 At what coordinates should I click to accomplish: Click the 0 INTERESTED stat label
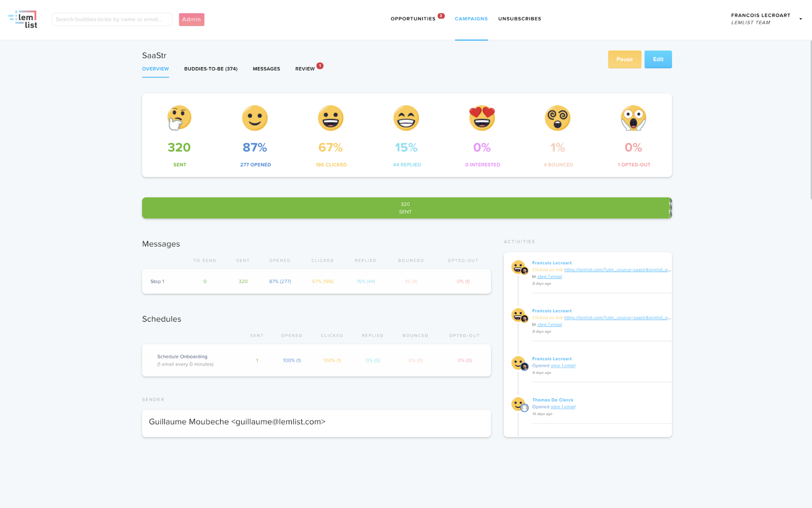click(483, 165)
